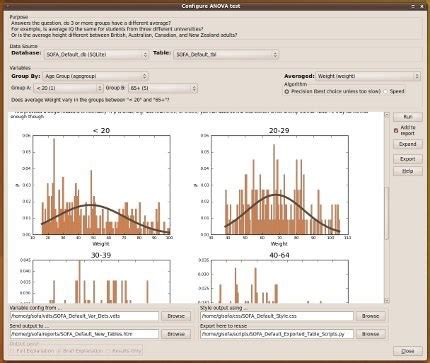The height and width of the screenshot is (363, 430).
Task: Select the Precision algorithm radio button
Action: click(x=287, y=91)
